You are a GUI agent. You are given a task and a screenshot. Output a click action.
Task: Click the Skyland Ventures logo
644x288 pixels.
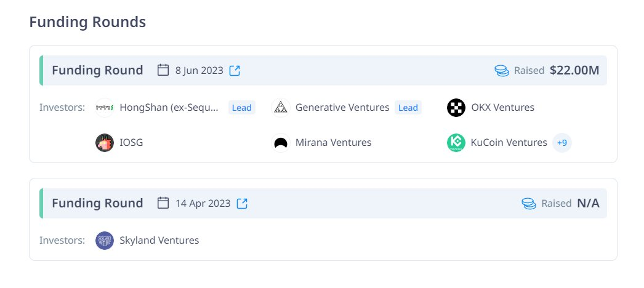(x=105, y=240)
